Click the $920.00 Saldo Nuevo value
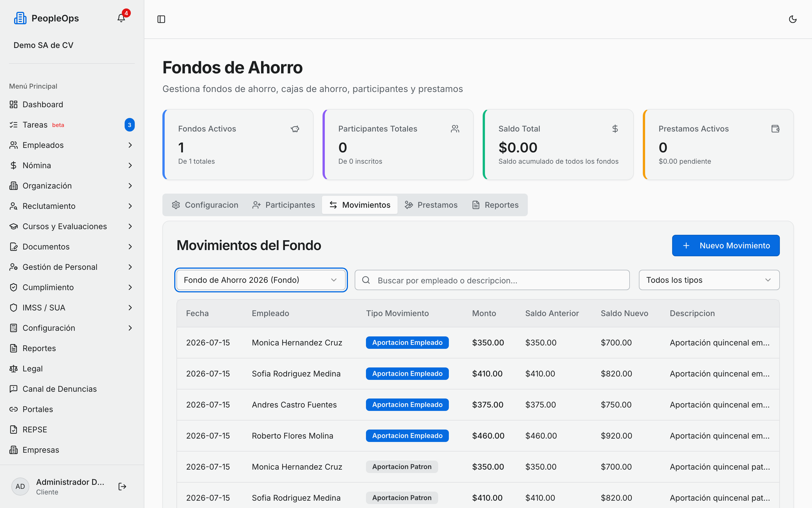812x508 pixels. click(x=616, y=436)
